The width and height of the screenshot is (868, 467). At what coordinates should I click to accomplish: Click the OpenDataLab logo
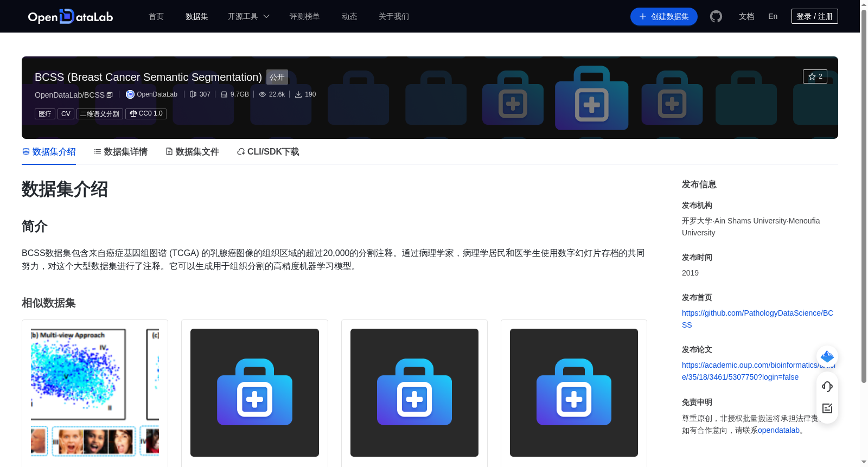click(x=71, y=16)
